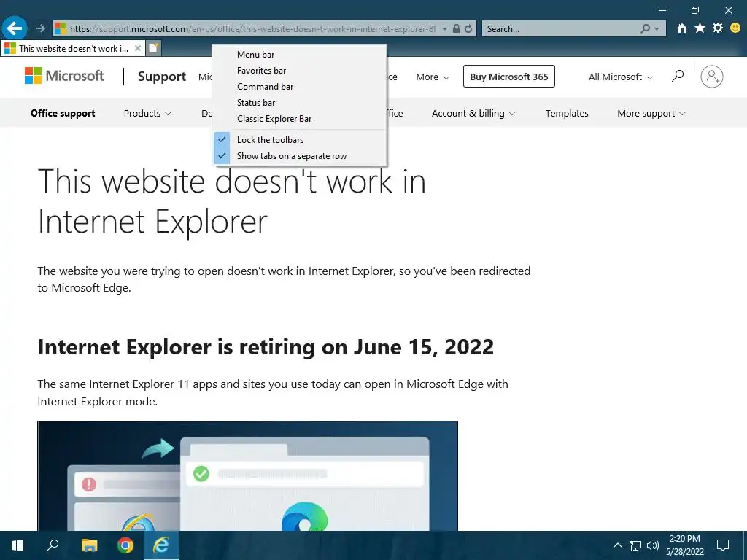Screen dimensions: 747x560
Task: Launch File Explorer from the taskbar
Action: click(89, 545)
